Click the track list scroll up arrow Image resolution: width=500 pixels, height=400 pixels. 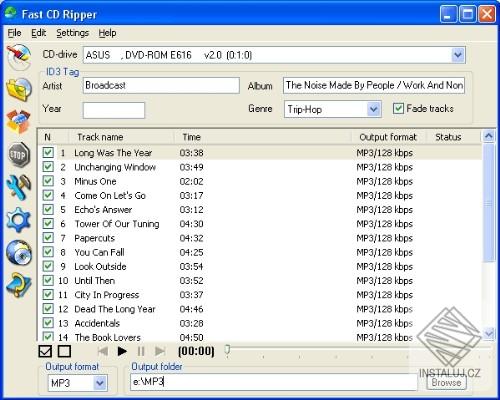point(489,136)
